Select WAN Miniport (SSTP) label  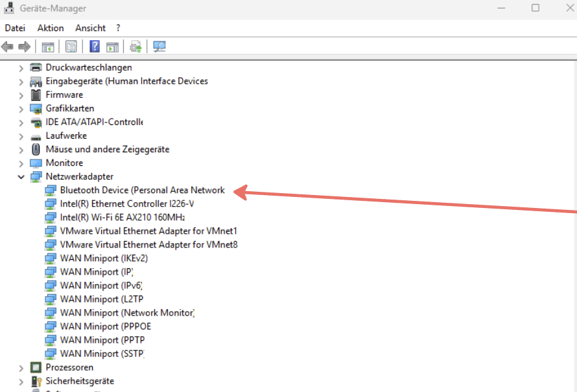click(102, 353)
